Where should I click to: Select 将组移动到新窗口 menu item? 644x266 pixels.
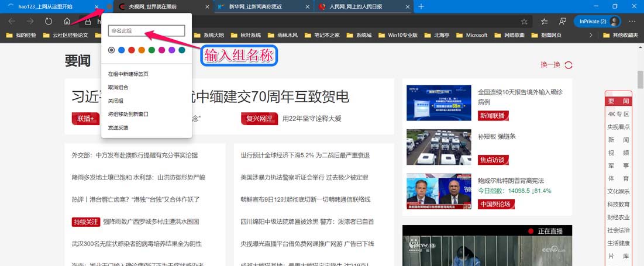[x=146, y=114]
